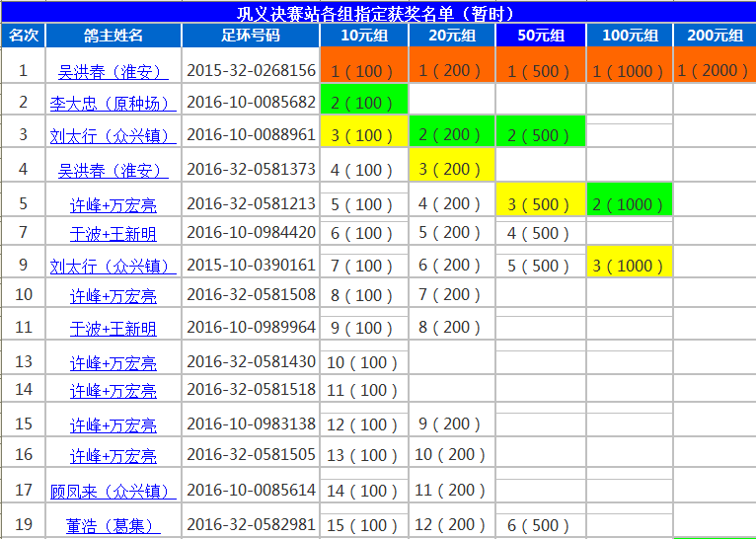This screenshot has width=756, height=539.
Task: Open 于波+王新明 link in rank 7 row
Action: (113, 234)
